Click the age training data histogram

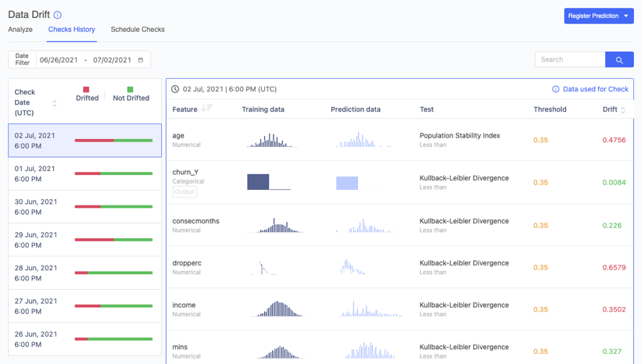coord(270,141)
